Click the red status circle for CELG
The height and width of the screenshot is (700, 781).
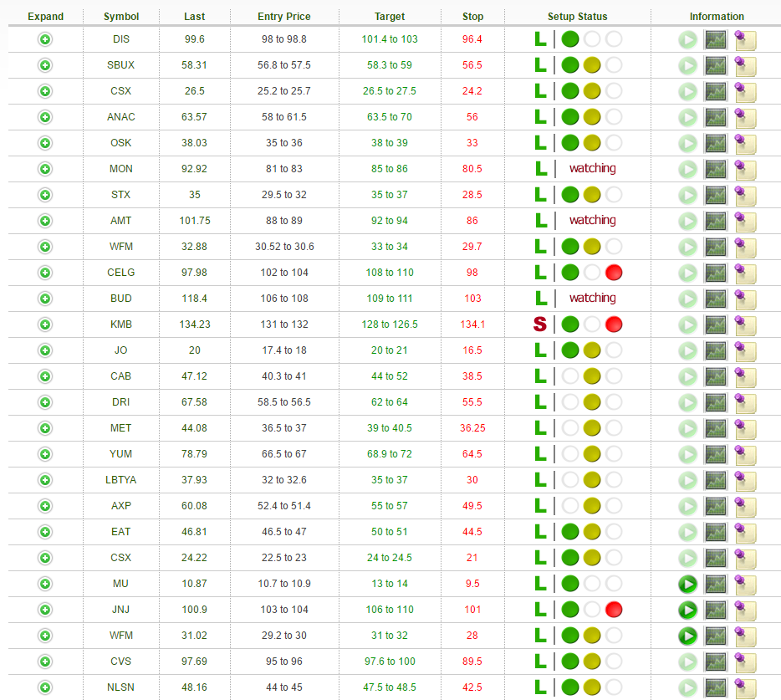[x=614, y=273]
